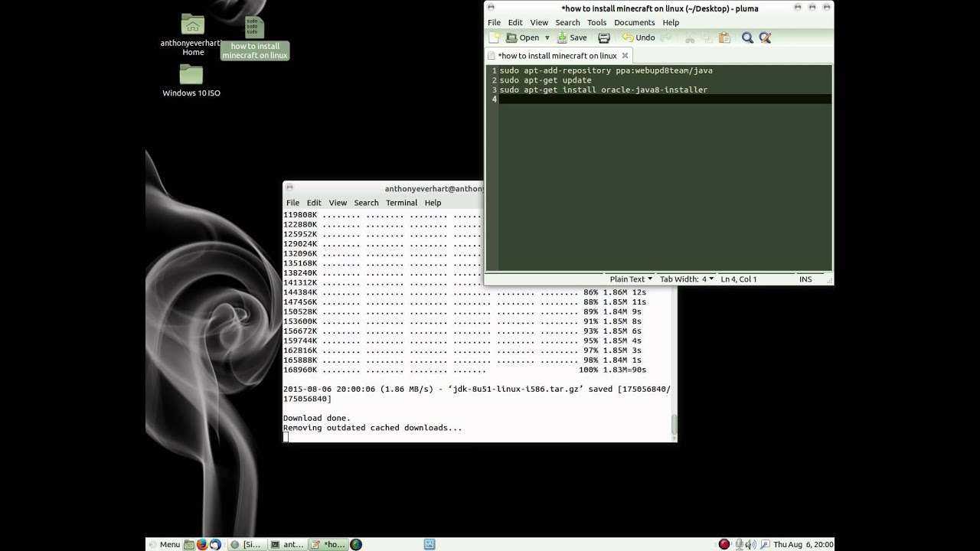Click the Copy icon in pluma toolbar

click(x=707, y=37)
